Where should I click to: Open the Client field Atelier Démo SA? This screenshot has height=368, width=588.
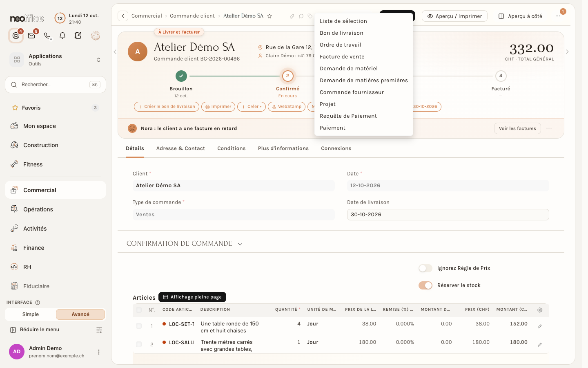coord(234,186)
